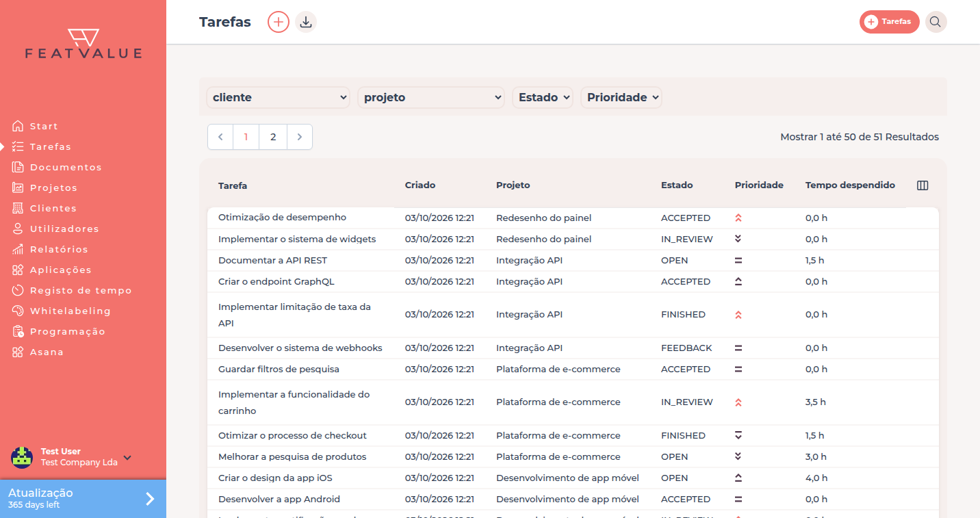The width and height of the screenshot is (980, 518).
Task: Click the circular plus icon beside Tarefas title
Action: coord(279,22)
